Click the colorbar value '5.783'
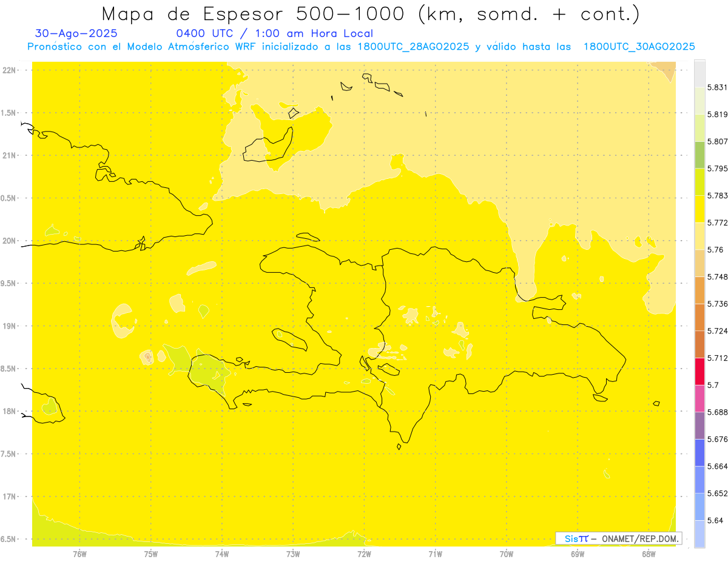728x562 pixels. pyautogui.click(x=717, y=196)
